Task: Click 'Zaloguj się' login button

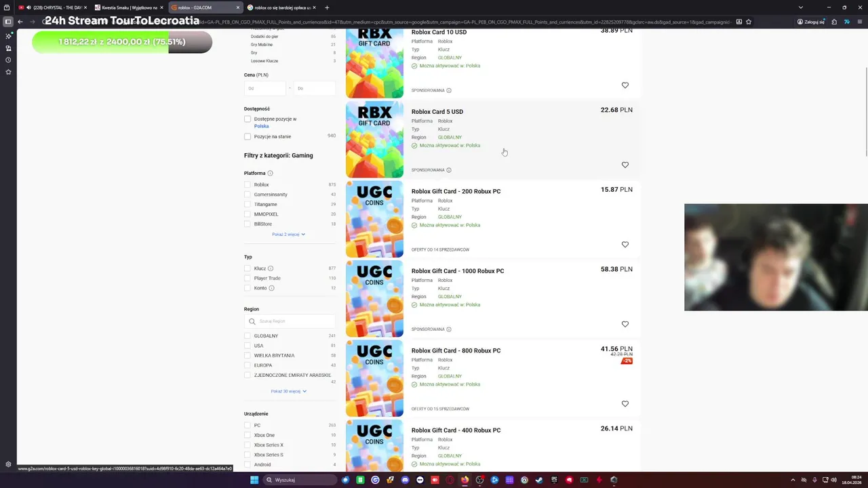Action: (x=811, y=22)
